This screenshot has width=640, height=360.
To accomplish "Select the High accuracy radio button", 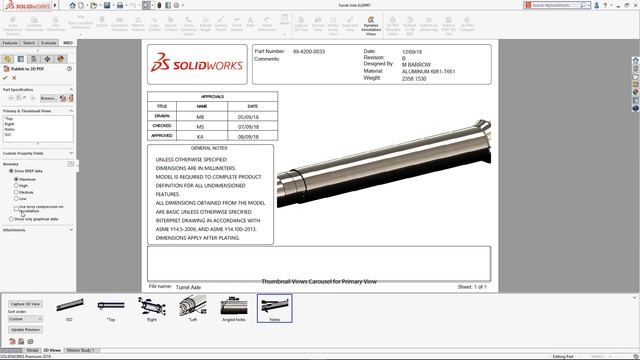I will pos(16,186).
